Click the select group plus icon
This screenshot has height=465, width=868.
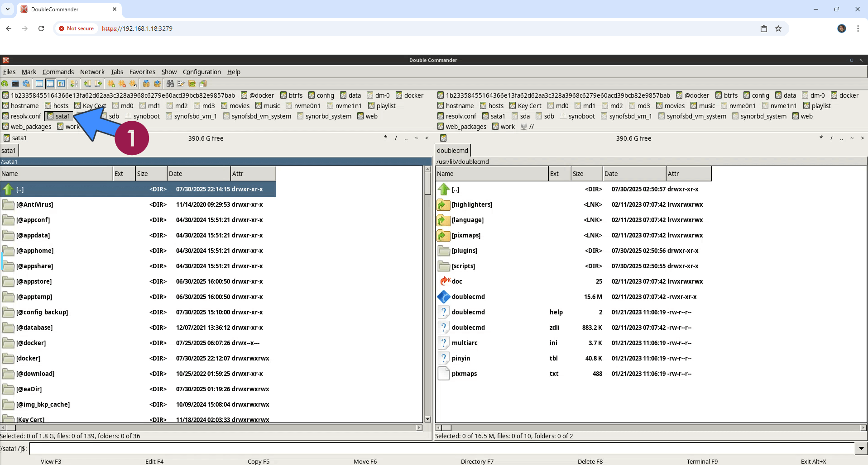(x=111, y=84)
